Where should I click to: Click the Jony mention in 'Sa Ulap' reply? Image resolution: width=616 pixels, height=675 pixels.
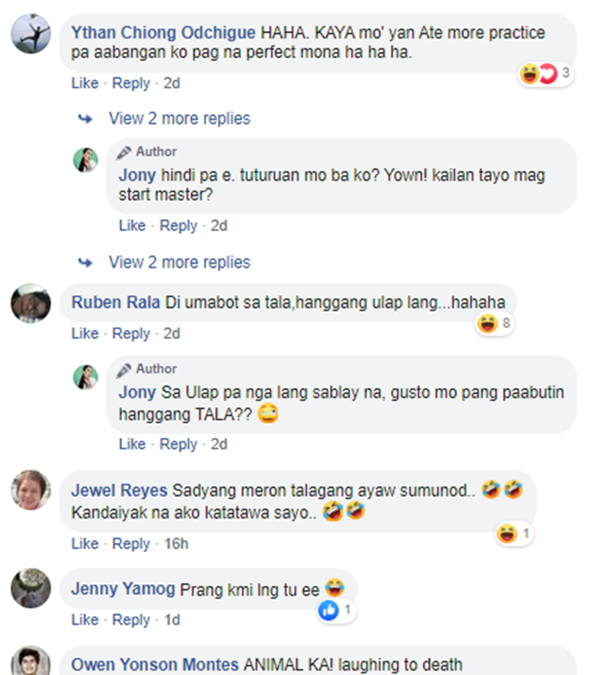(137, 393)
